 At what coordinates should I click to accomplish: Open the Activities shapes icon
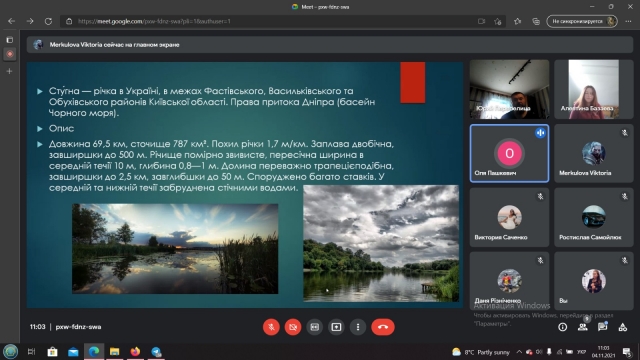click(x=622, y=327)
